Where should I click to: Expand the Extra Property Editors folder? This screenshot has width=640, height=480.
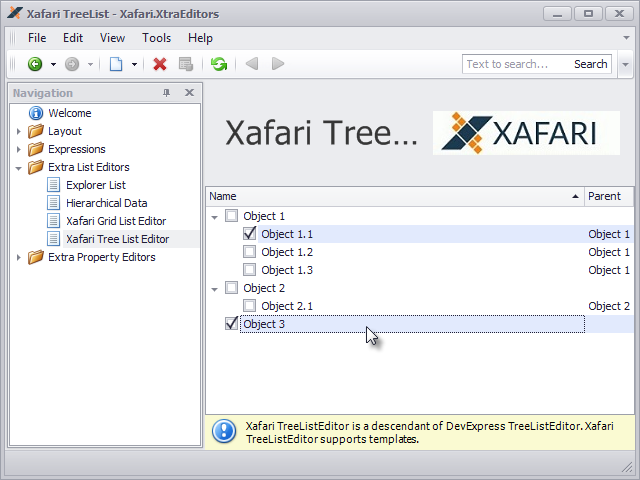pyautogui.click(x=18, y=258)
